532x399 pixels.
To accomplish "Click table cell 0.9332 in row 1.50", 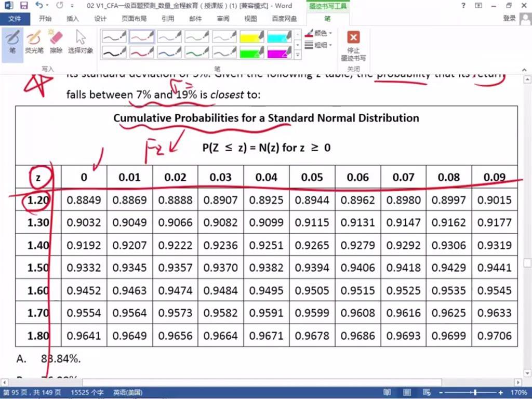I will tap(84, 268).
